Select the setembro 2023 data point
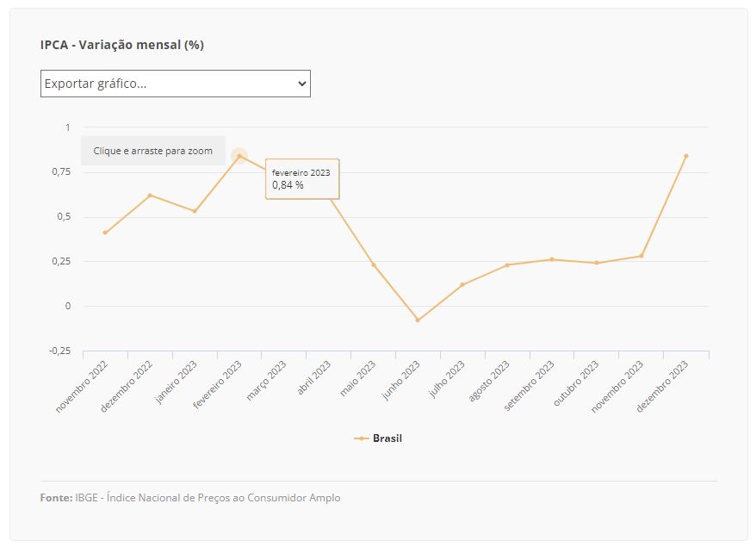The width and height of the screenshot is (756, 547). click(x=552, y=259)
